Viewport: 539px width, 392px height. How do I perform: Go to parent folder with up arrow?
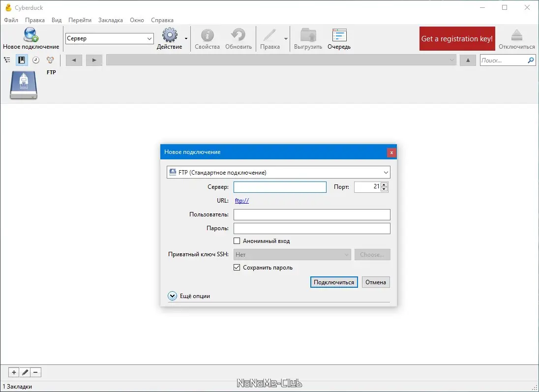[x=468, y=60]
